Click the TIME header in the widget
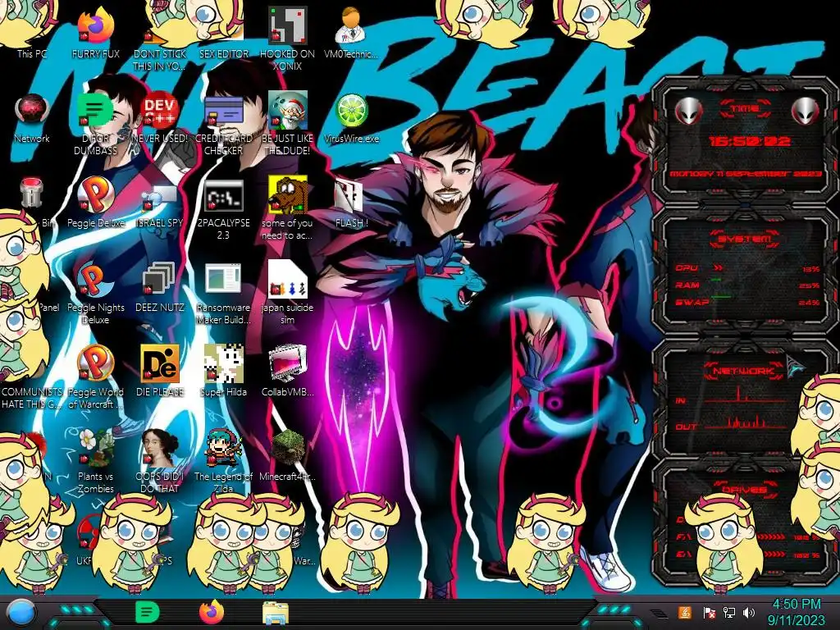The height and width of the screenshot is (630, 840). tap(745, 109)
